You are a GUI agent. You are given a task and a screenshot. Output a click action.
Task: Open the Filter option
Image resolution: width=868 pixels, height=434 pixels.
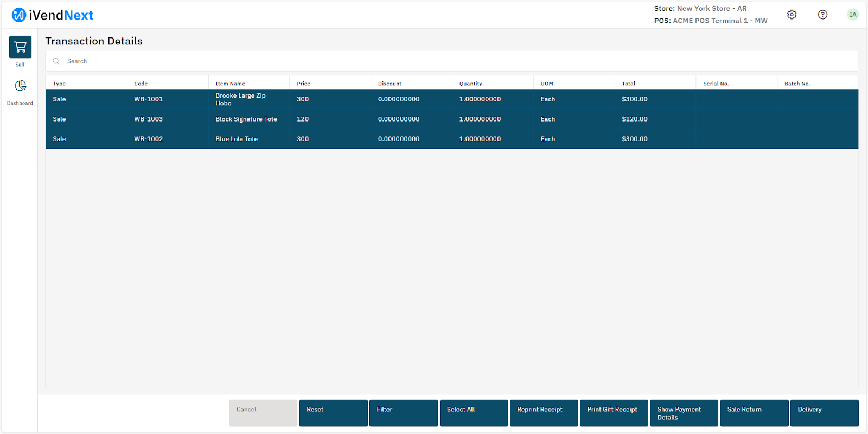click(403, 413)
